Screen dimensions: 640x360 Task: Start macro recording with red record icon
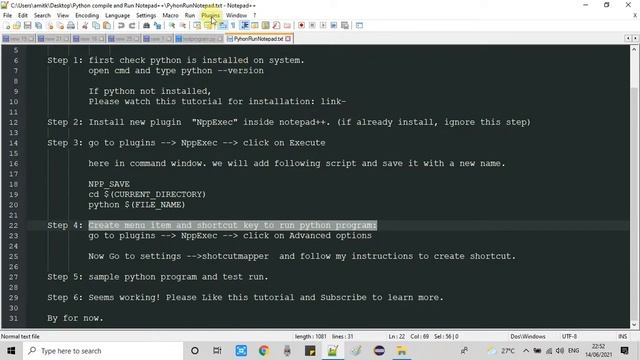point(301,25)
